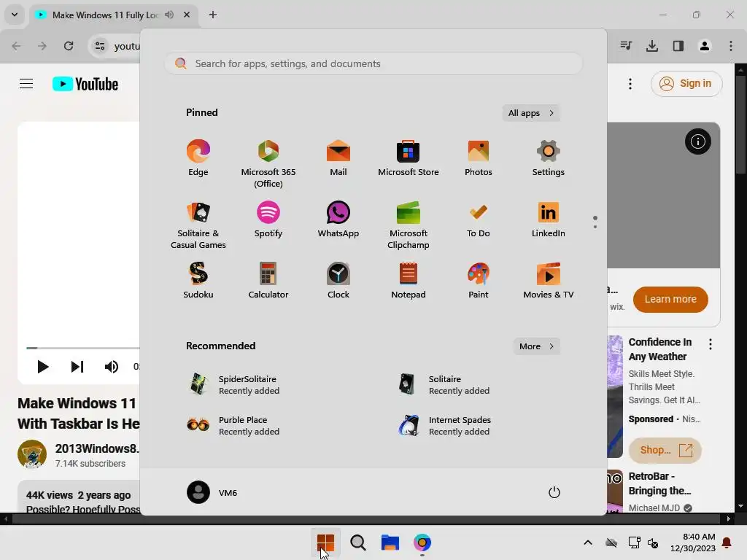
Task: Open YouTube settings three-dot menu
Action: [630, 84]
